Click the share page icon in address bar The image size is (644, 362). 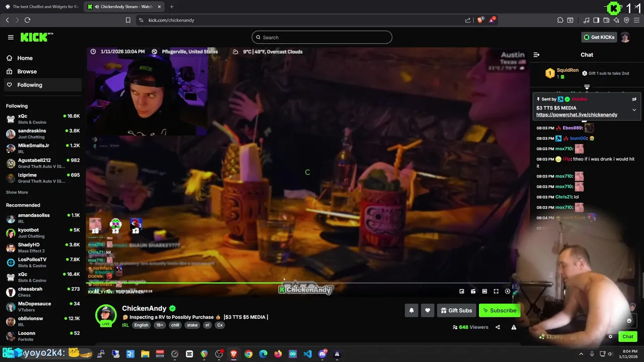tap(468, 20)
